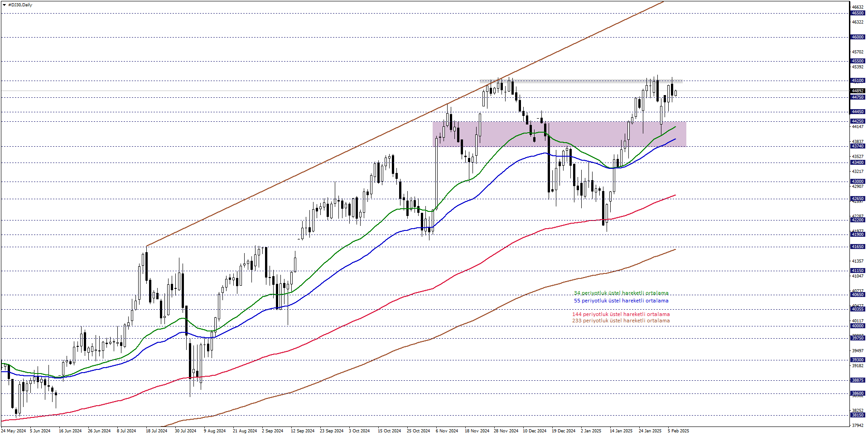This screenshot has height=436, width=868.
Task: Click the 43400 price level label
Action: pos(858,163)
